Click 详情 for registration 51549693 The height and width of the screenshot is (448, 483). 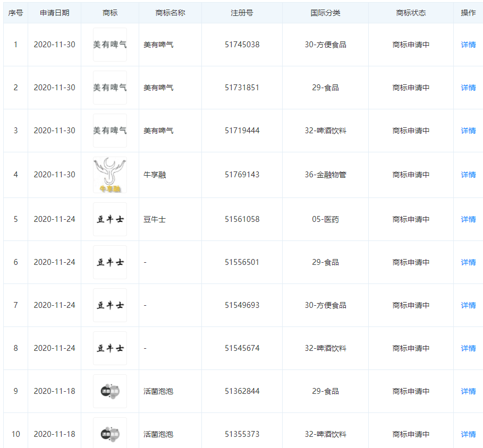point(468,305)
